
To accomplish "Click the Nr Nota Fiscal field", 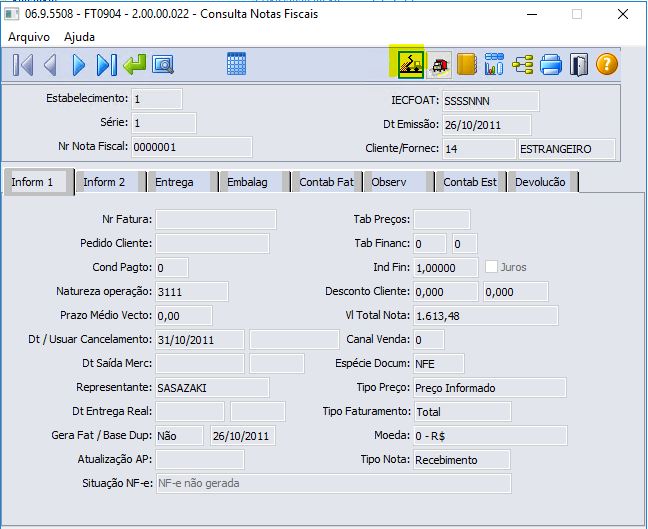I will [191, 148].
